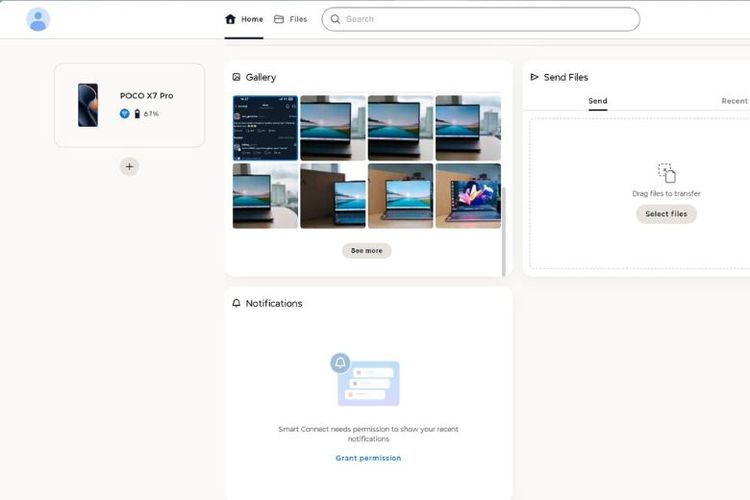Open the user profile avatar
The height and width of the screenshot is (500, 750).
[38, 20]
